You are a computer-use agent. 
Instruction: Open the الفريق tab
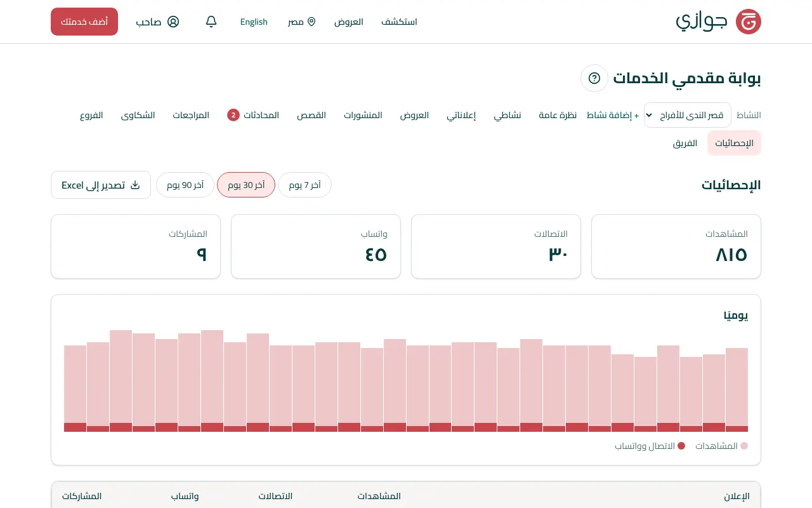click(x=685, y=143)
